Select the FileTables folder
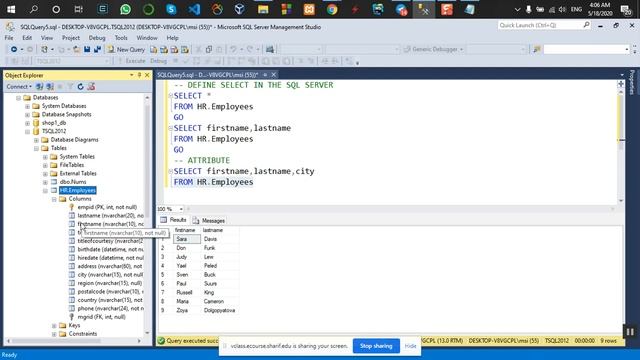 72,165
